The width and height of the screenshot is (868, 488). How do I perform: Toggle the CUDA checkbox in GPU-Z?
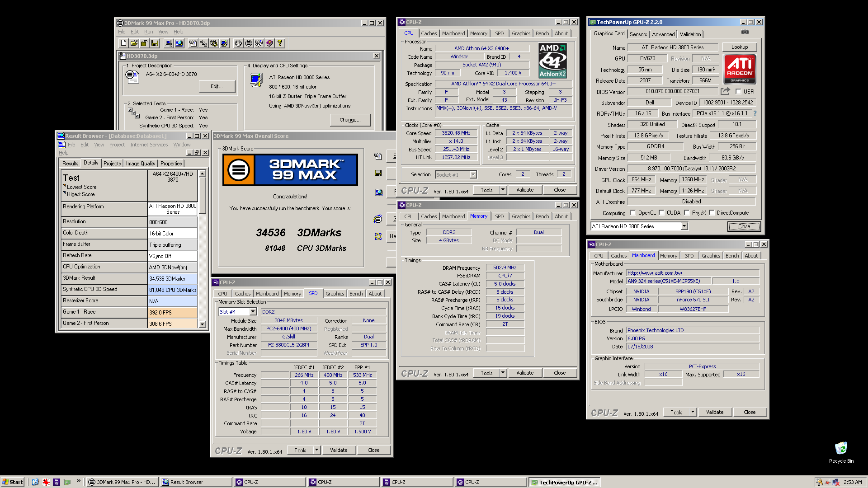[661, 213]
